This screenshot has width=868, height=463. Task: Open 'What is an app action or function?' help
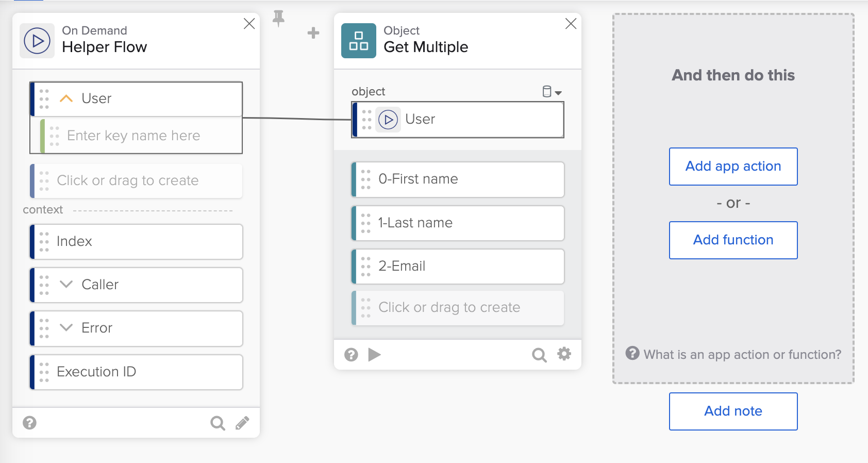tap(733, 354)
